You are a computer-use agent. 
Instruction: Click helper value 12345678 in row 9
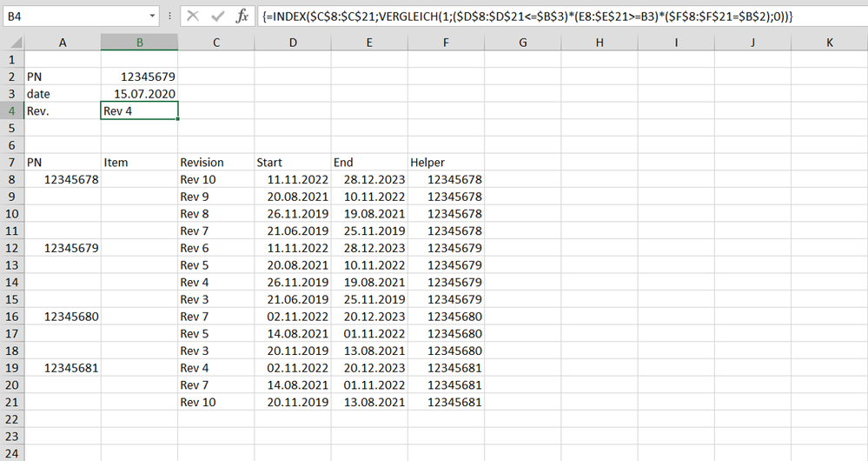click(446, 197)
